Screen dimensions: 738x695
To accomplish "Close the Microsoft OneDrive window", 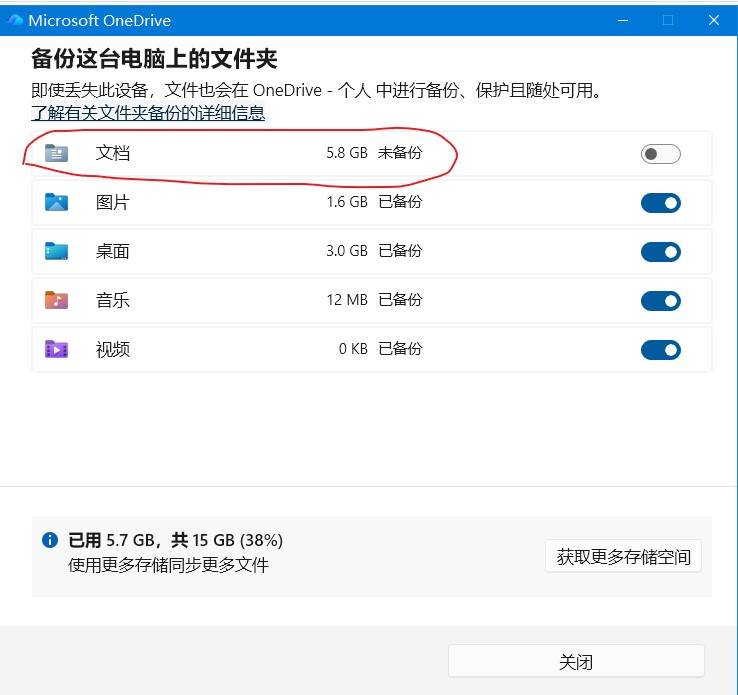I will tap(714, 20).
